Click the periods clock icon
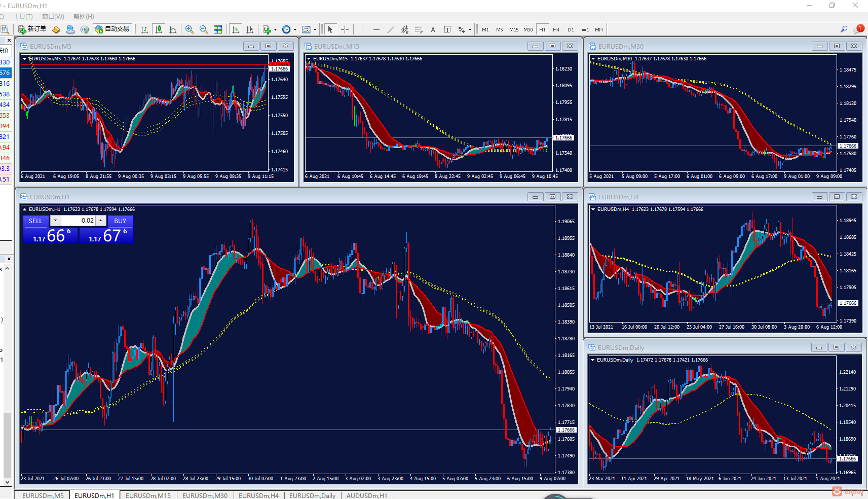 pos(286,29)
